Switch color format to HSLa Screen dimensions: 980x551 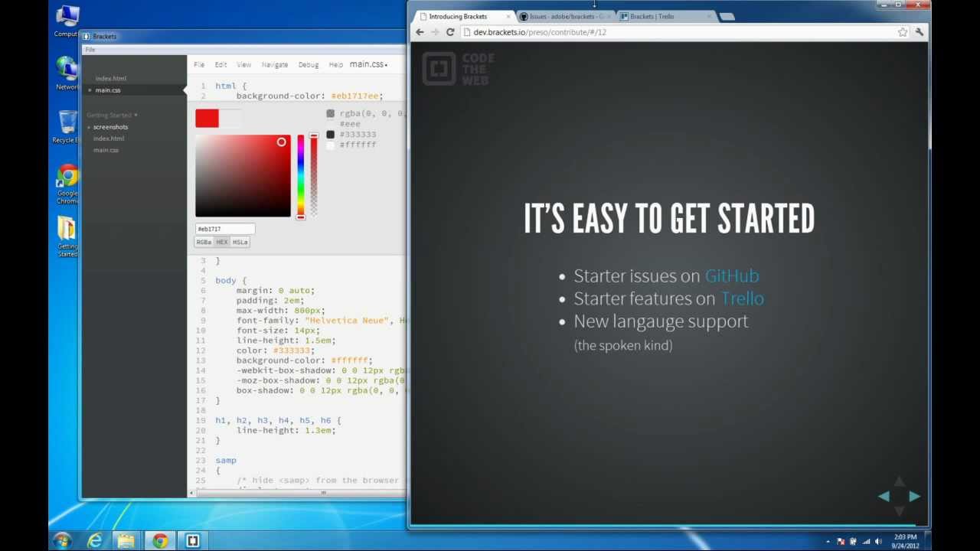tap(240, 242)
